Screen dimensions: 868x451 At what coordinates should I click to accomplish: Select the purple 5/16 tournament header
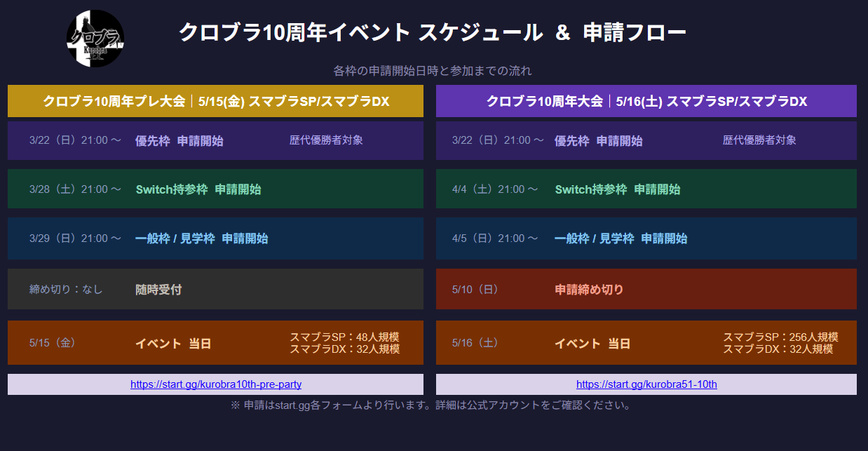[646, 102]
